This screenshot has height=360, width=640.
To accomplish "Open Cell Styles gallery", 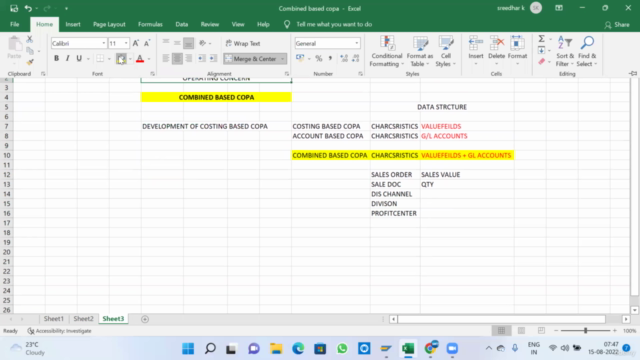I will click(446, 52).
